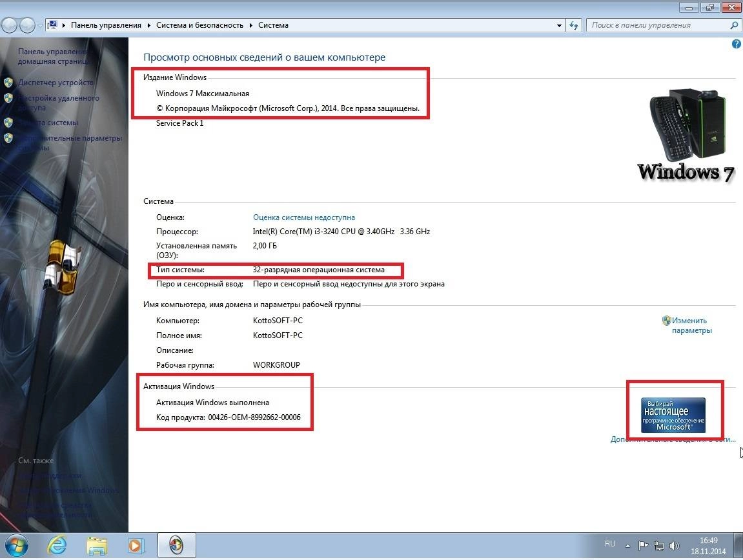
Task: Click the Windows 7 computer logo image
Action: coord(687,135)
